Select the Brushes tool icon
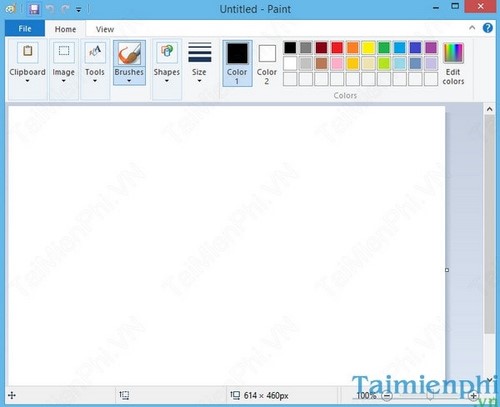Viewport: 500px width, 407px height. tap(129, 53)
